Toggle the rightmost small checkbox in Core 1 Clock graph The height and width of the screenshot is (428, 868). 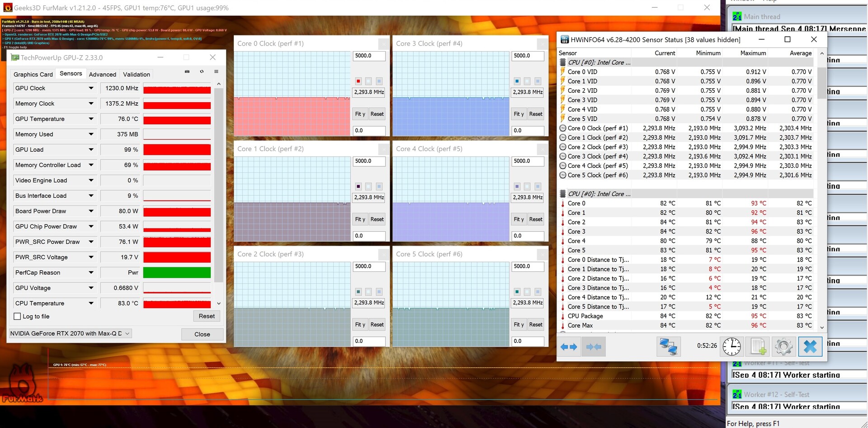click(379, 186)
